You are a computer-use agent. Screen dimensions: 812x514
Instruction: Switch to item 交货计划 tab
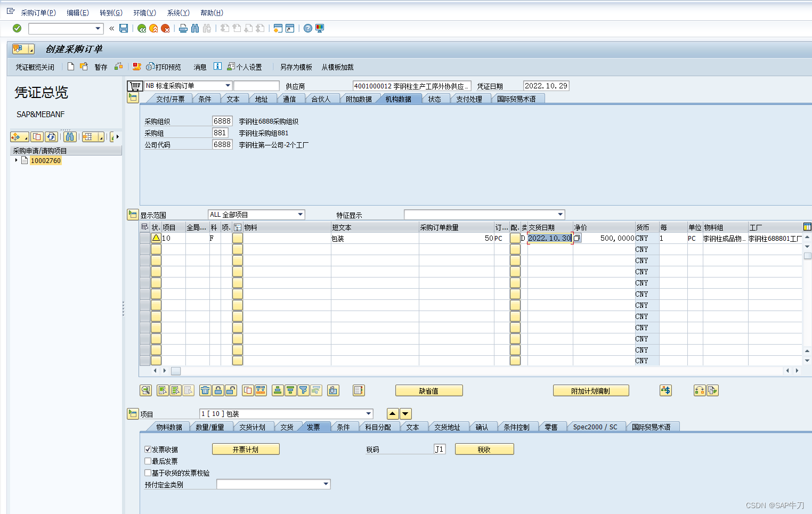253,427
